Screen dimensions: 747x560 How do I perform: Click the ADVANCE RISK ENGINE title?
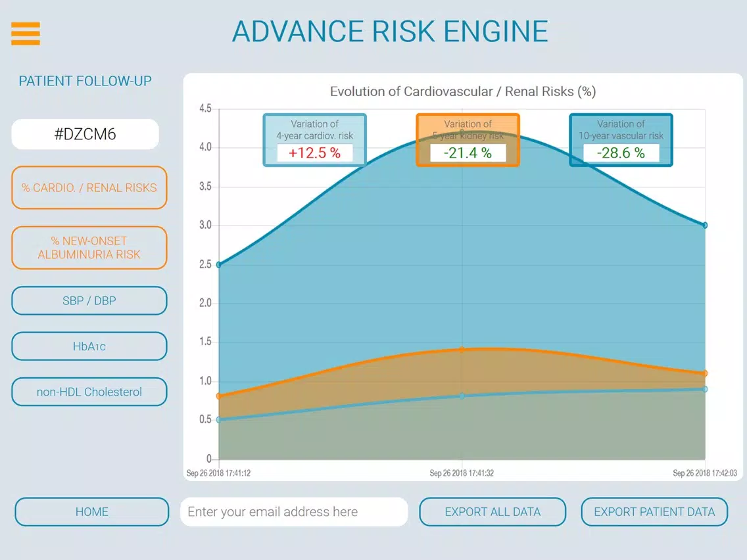(390, 32)
